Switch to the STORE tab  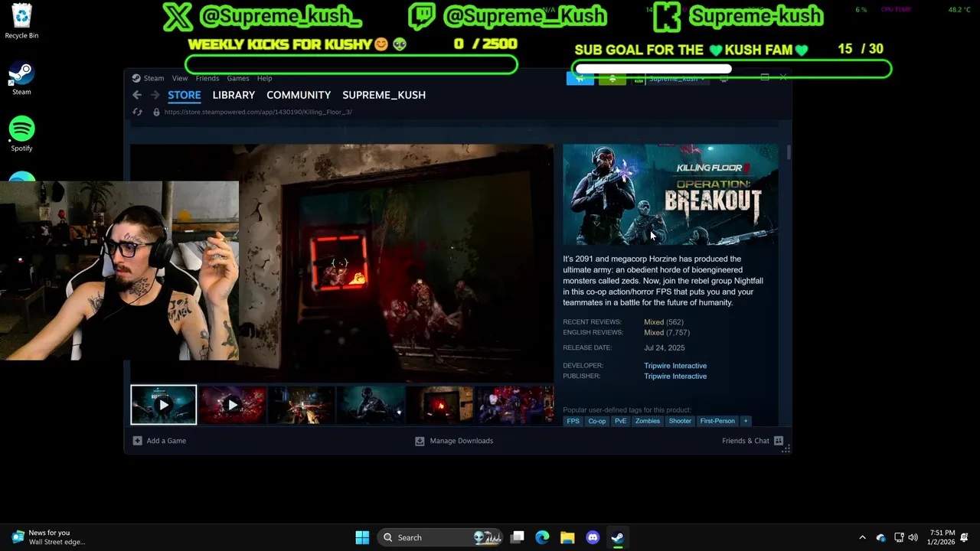[x=185, y=95]
